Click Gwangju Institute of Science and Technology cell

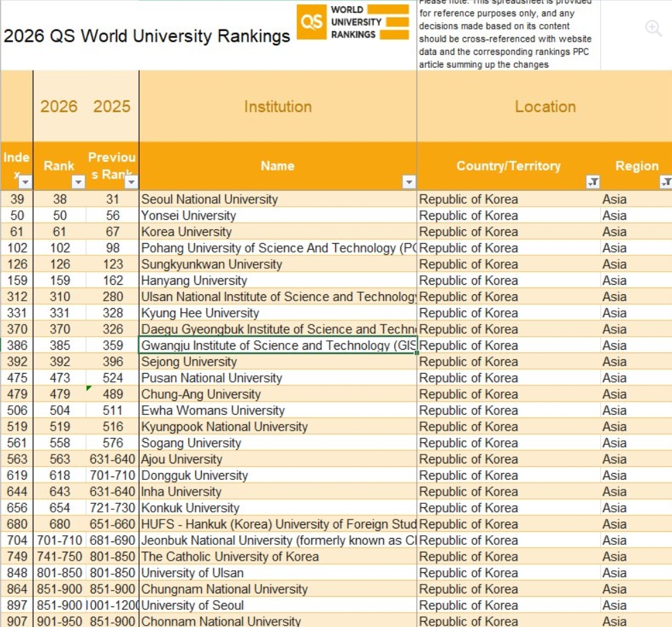pyautogui.click(x=278, y=346)
